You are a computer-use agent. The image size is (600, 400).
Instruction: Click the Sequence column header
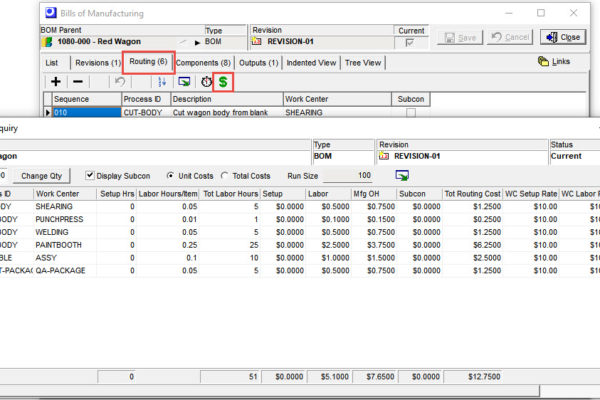87,99
